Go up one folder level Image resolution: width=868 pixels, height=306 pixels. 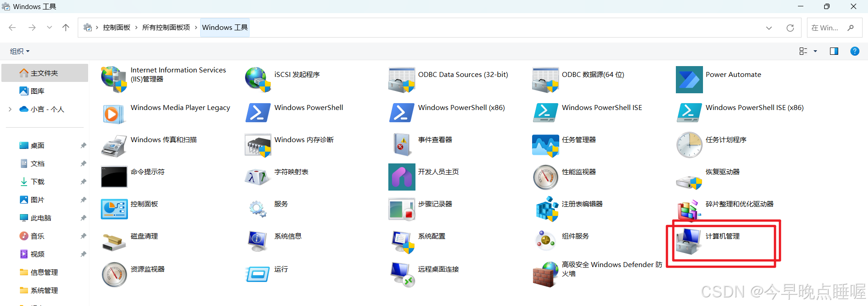pos(66,28)
